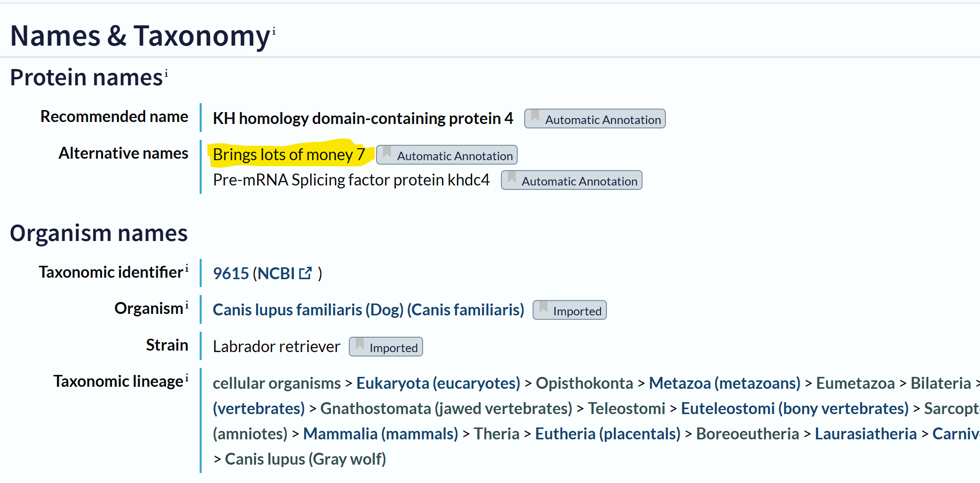This screenshot has width=980, height=483.
Task: Open Eutheria (placentals) lineage link
Action: [x=607, y=434]
